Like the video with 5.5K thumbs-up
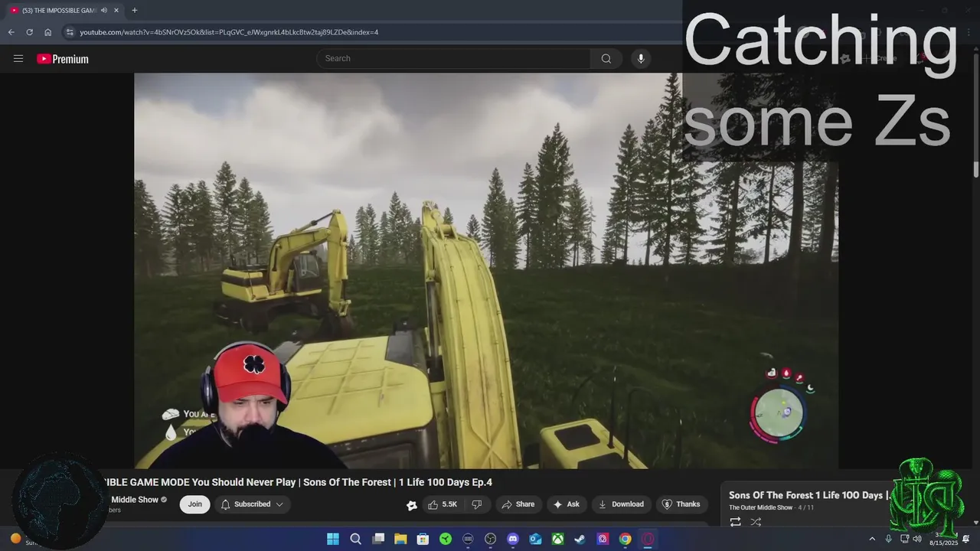980x551 pixels. click(443, 504)
